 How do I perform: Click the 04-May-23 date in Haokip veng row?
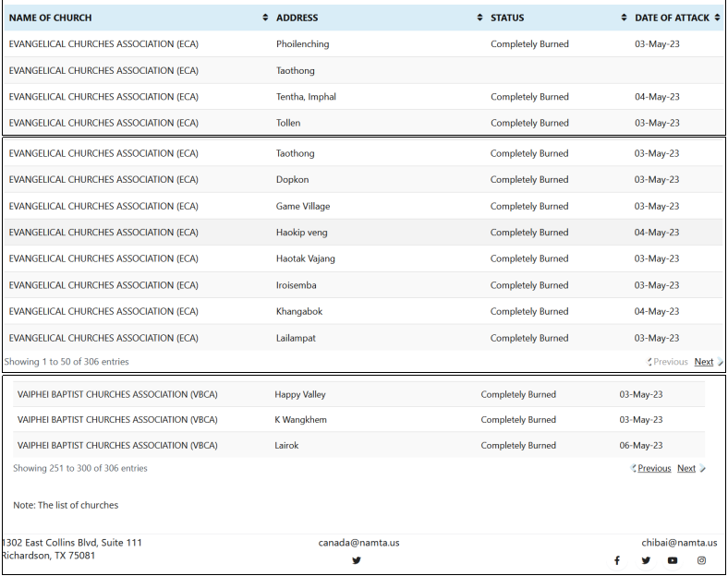click(657, 233)
